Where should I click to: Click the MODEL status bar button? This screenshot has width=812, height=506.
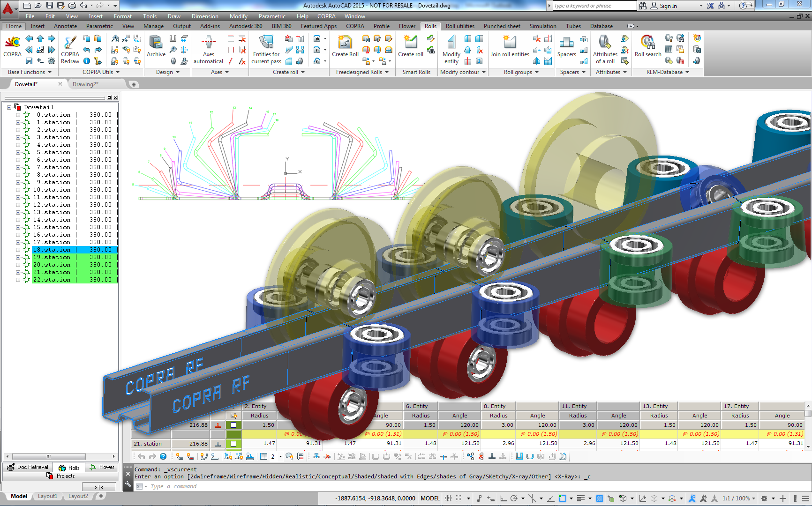[x=430, y=499]
